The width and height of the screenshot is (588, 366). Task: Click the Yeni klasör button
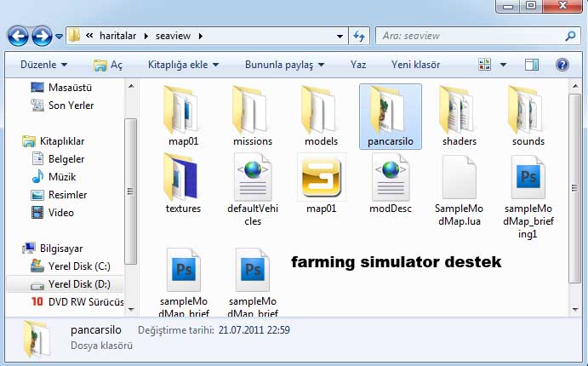(x=415, y=65)
